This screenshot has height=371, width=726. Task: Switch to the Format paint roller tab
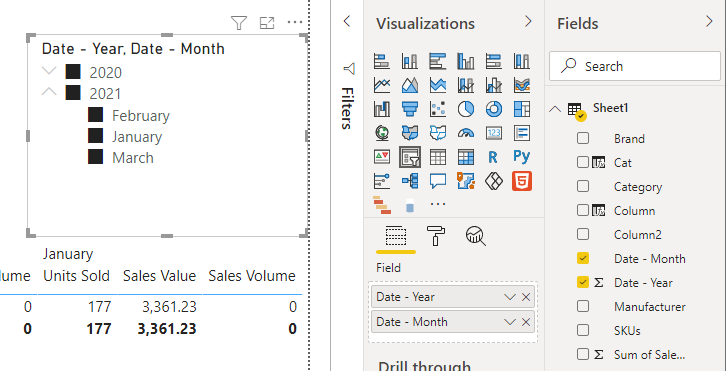[x=436, y=236]
